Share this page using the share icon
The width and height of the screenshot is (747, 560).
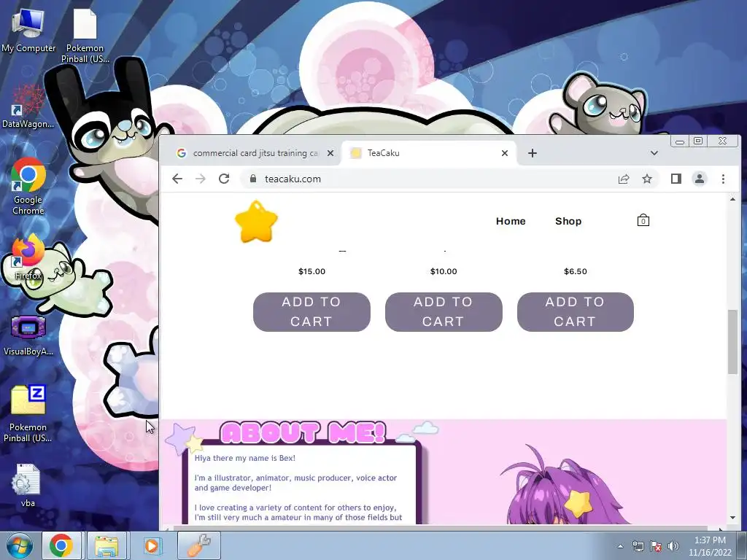[x=624, y=179]
